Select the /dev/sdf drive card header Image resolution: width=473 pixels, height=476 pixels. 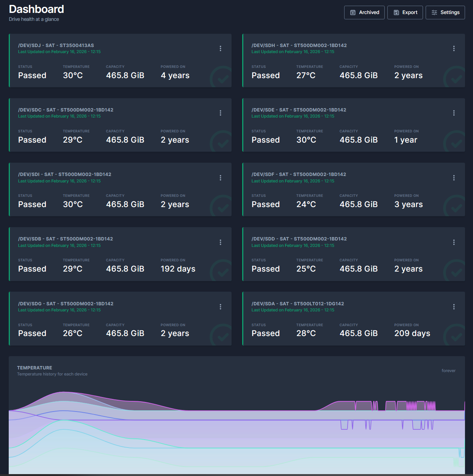point(299,174)
